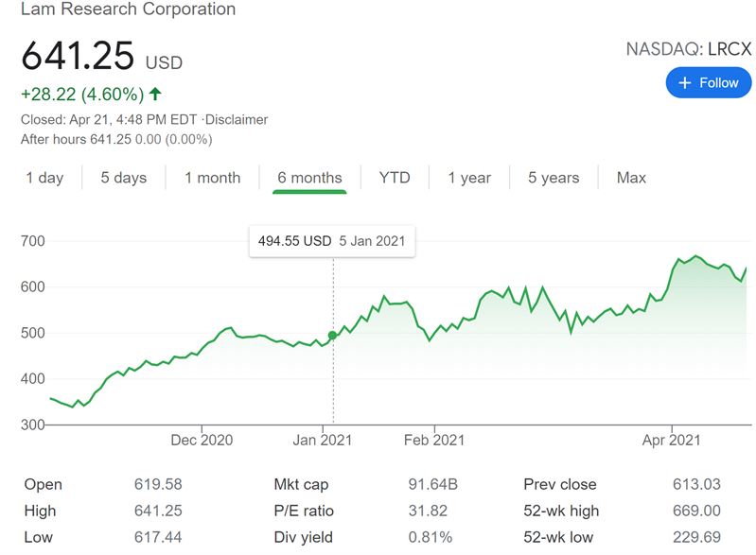Select the 1 day tab
756x555 pixels.
point(44,178)
